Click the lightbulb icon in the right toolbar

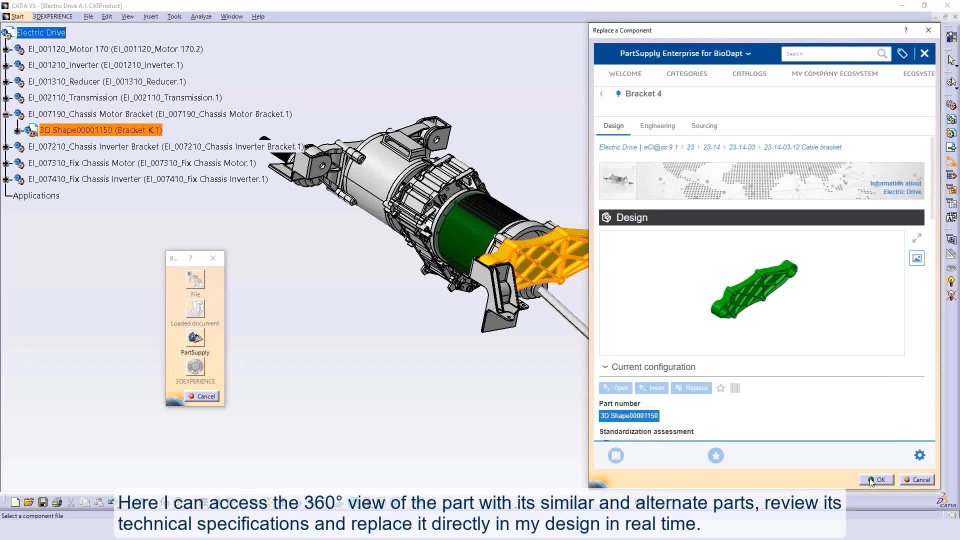(x=951, y=282)
